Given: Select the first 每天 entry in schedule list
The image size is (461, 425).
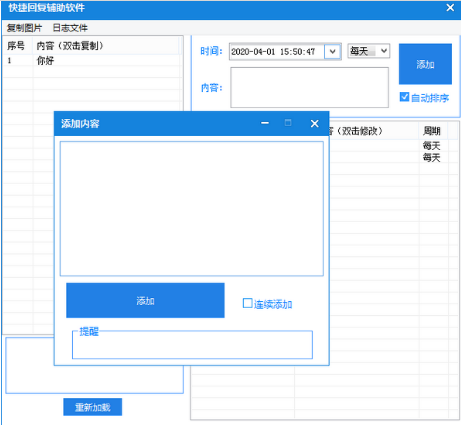Looking at the screenshot, I should coord(431,146).
